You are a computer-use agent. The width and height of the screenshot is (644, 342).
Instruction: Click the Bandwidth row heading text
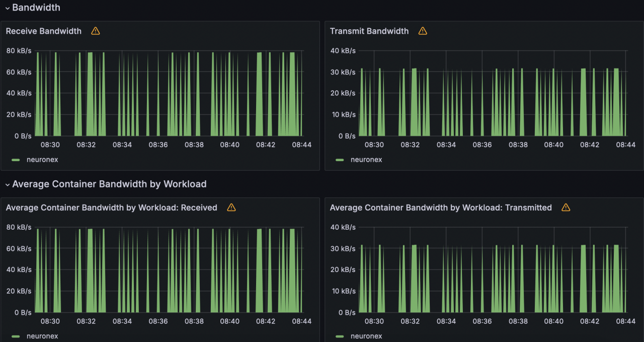pos(36,8)
